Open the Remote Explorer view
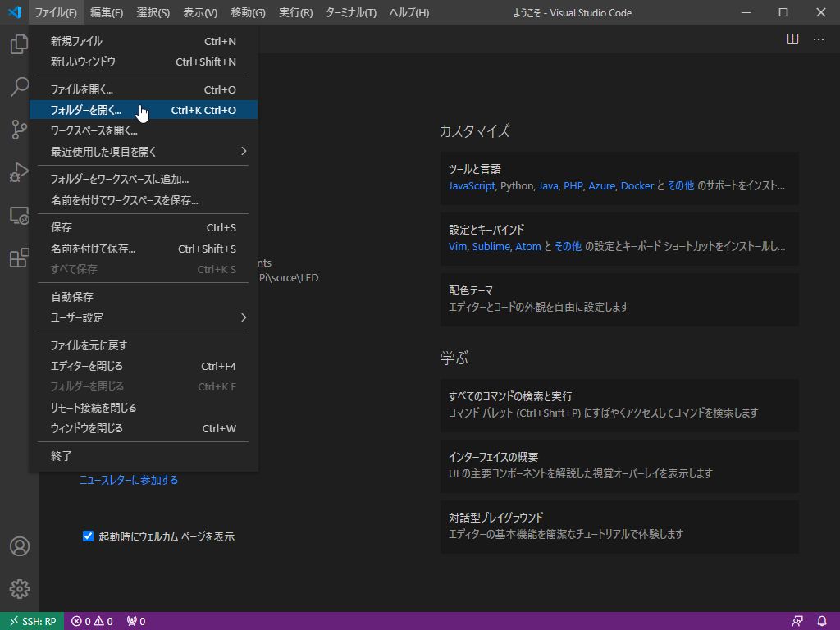 point(18,215)
